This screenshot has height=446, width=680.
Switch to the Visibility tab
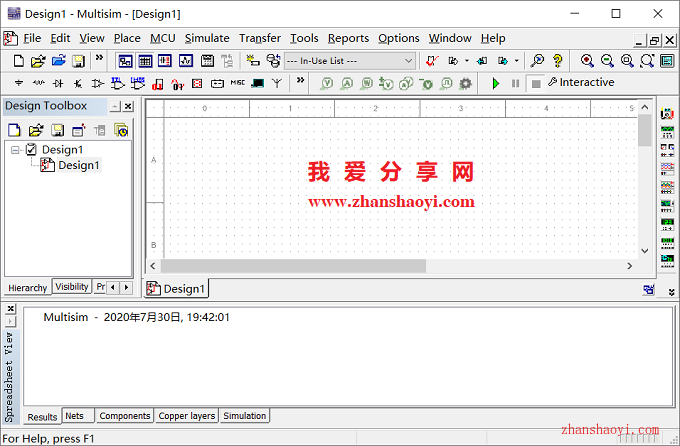click(x=72, y=287)
